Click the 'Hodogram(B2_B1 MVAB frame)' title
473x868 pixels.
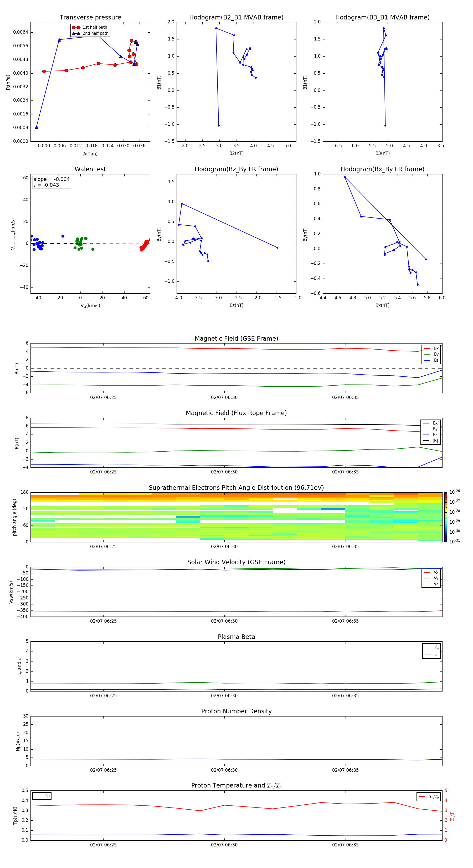(236, 18)
